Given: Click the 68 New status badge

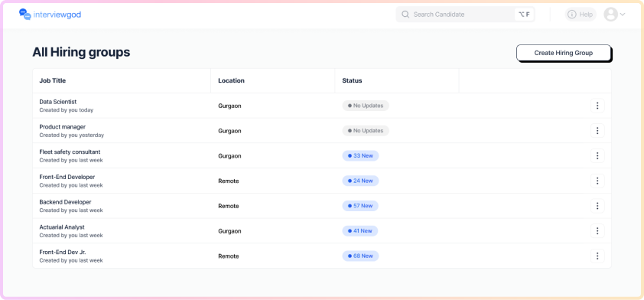Looking at the screenshot, I should pyautogui.click(x=360, y=256).
